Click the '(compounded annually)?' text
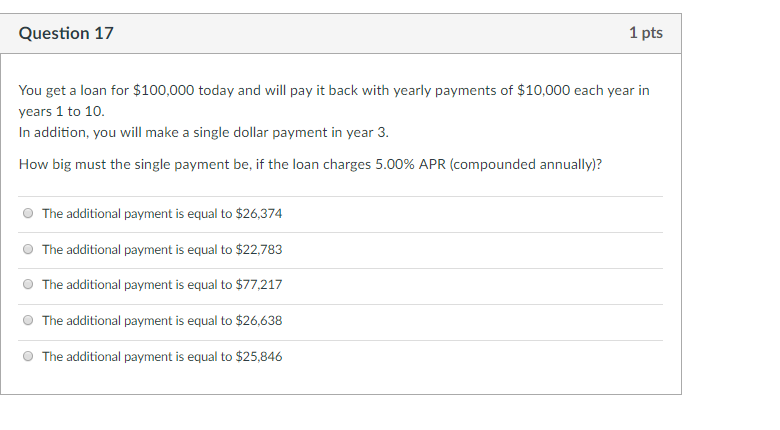This screenshot has height=430, width=780. pyautogui.click(x=526, y=164)
